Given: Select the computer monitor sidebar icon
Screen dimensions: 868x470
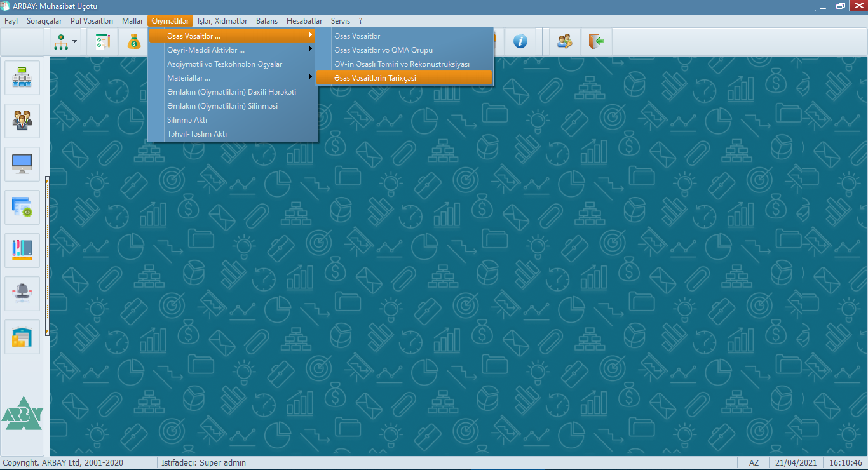Looking at the screenshot, I should point(22,164).
